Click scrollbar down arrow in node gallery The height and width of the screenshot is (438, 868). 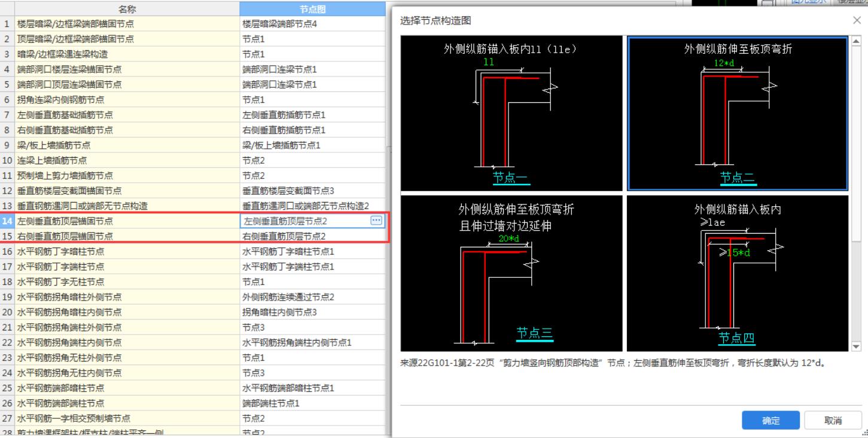click(x=855, y=347)
